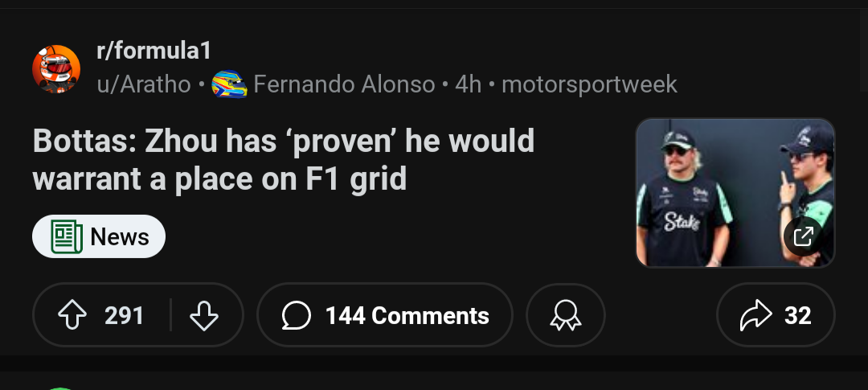Downvote the Bottas Zhou post
868x390 pixels.
tap(204, 316)
